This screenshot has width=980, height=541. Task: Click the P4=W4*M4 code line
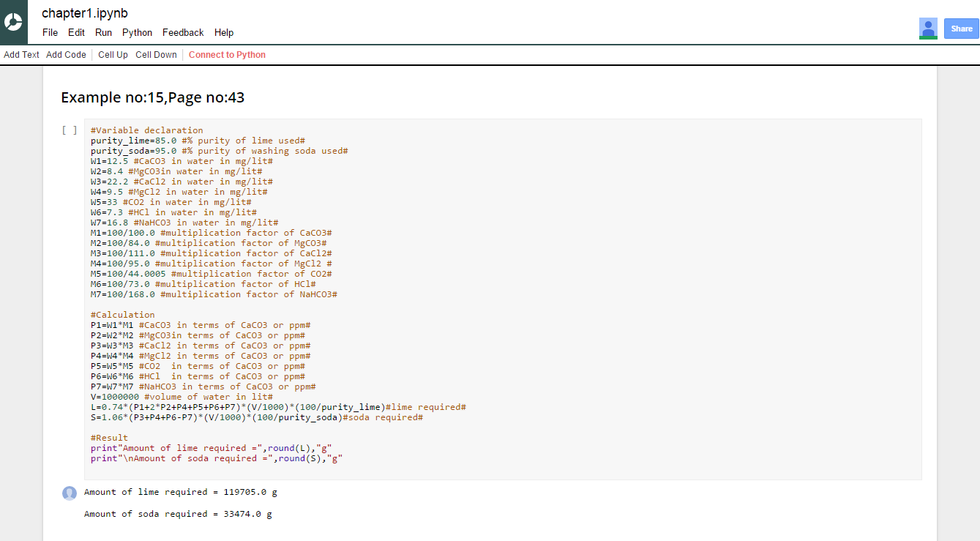[201, 356]
